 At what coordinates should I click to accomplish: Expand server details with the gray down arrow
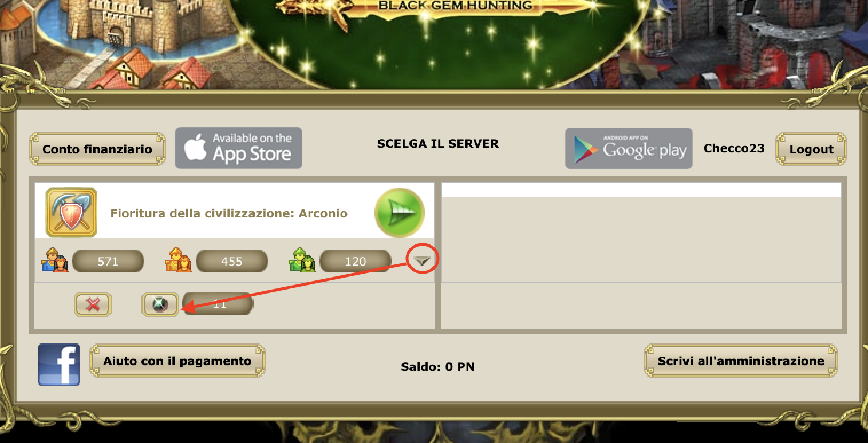pos(422,261)
